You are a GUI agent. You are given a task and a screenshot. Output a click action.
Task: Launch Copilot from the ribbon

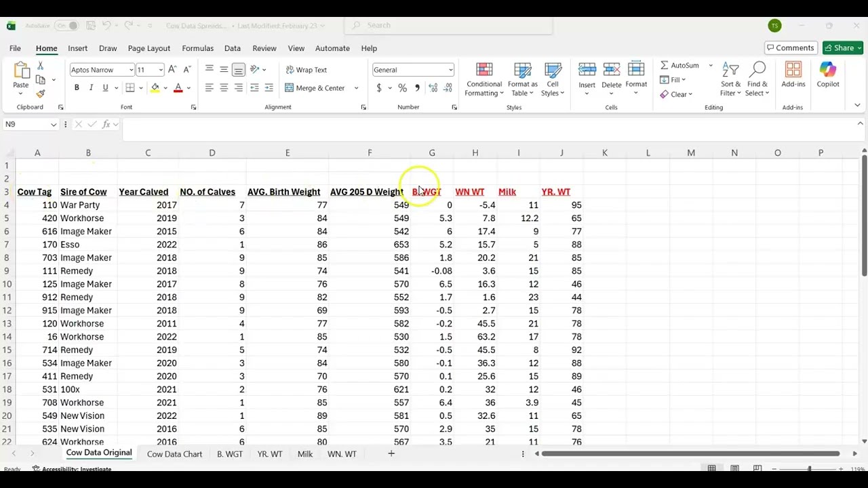point(828,75)
